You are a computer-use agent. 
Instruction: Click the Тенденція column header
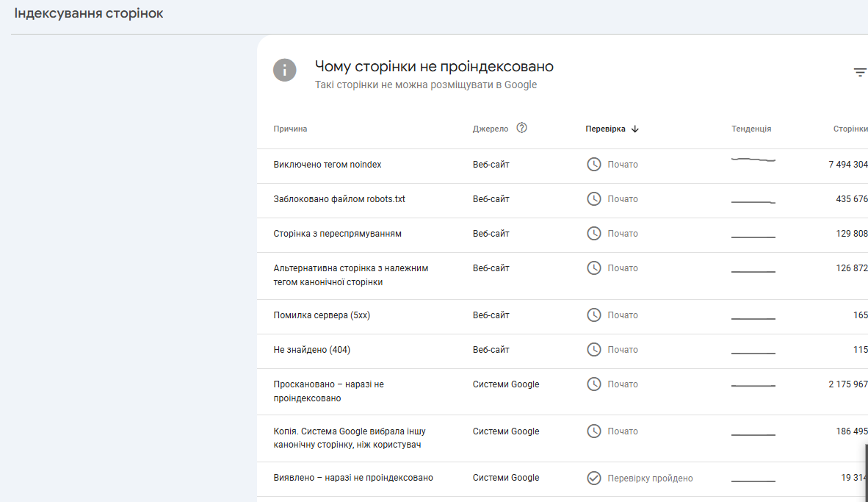click(751, 129)
